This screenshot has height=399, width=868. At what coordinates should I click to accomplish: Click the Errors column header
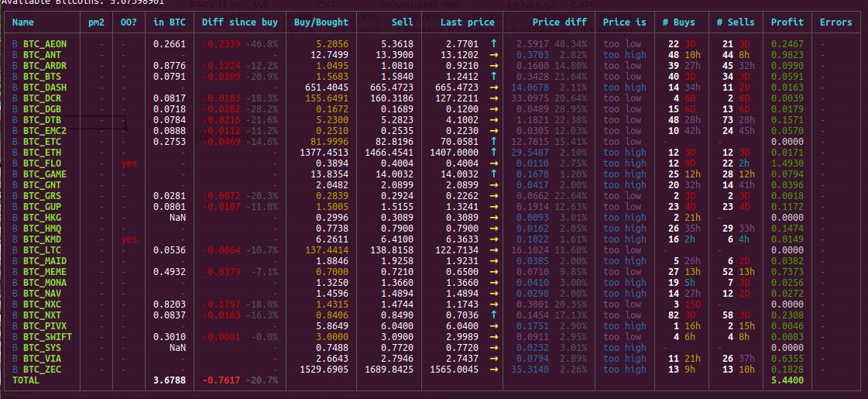(836, 22)
